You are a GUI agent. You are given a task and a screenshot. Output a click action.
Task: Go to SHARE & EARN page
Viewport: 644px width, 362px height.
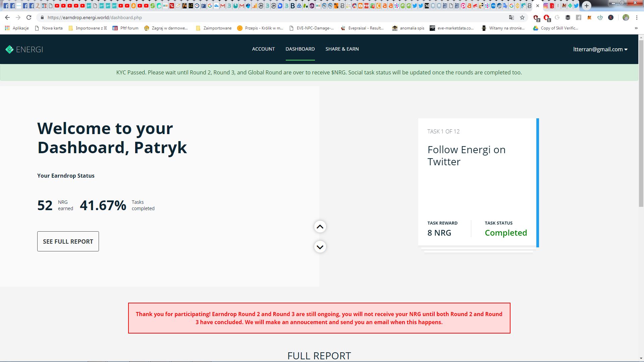[342, 49]
